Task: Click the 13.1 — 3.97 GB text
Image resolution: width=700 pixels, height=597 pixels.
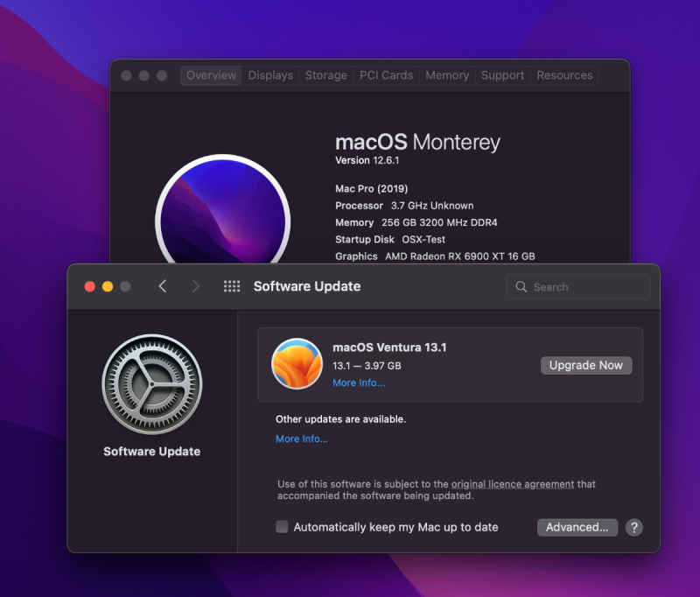Action: [367, 366]
